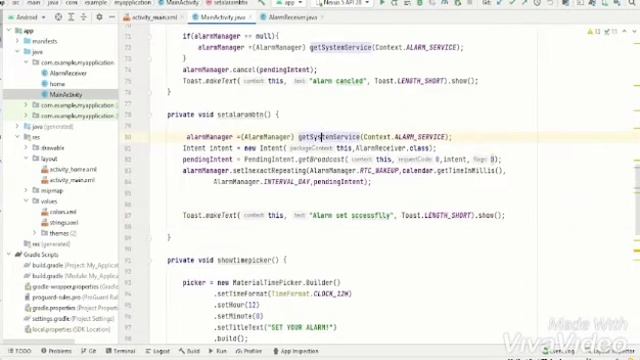Screen dimensions: 640x360
Task: Select AlarmReceiver class in project tree
Action: 64,73
